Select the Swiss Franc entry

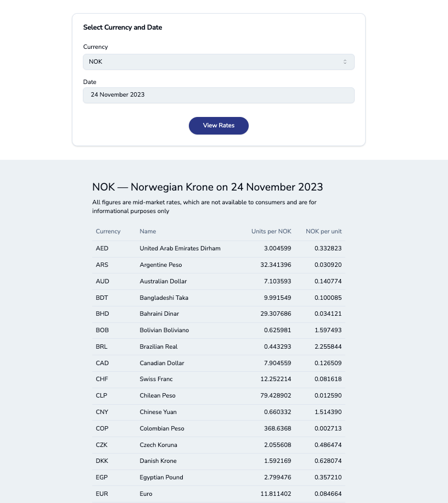[x=219, y=379]
